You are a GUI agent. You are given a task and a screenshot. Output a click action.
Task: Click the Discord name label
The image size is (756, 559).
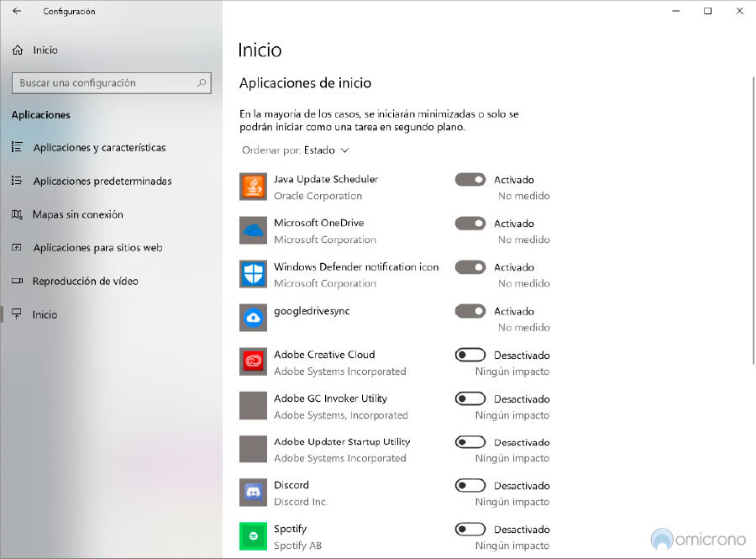(291, 485)
